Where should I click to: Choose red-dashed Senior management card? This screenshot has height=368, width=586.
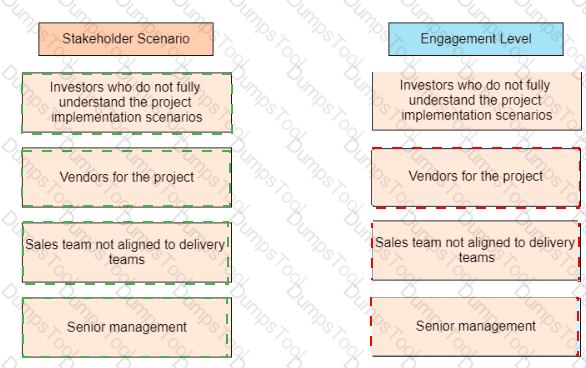tap(475, 327)
